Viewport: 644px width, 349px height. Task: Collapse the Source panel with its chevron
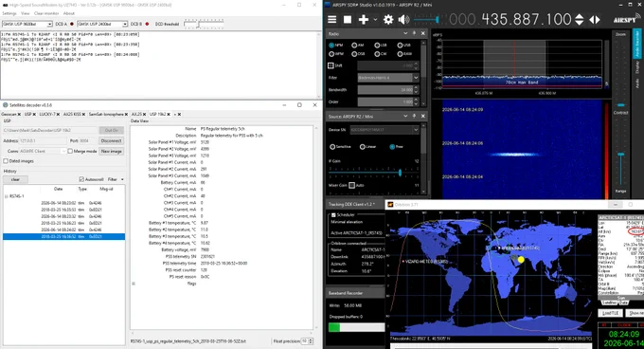click(x=405, y=117)
